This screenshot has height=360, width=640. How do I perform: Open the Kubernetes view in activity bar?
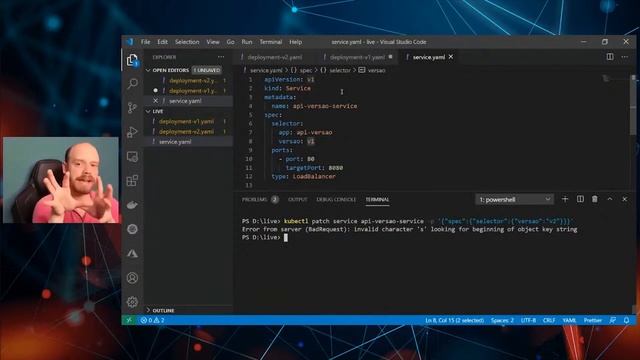(132, 229)
